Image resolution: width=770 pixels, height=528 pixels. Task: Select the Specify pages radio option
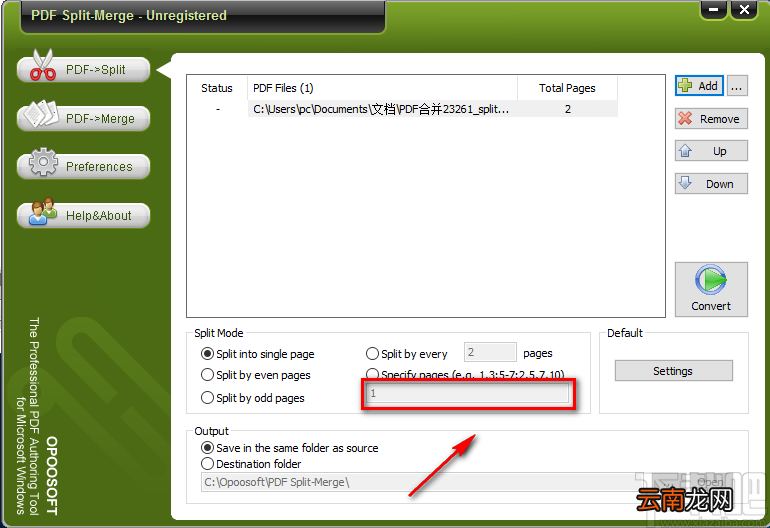(465, 374)
